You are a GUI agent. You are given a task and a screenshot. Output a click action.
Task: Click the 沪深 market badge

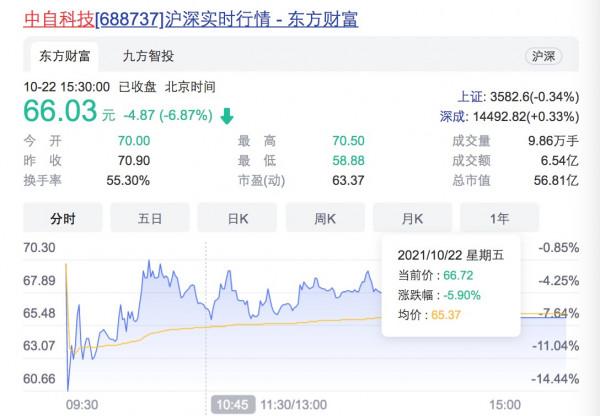(x=543, y=56)
